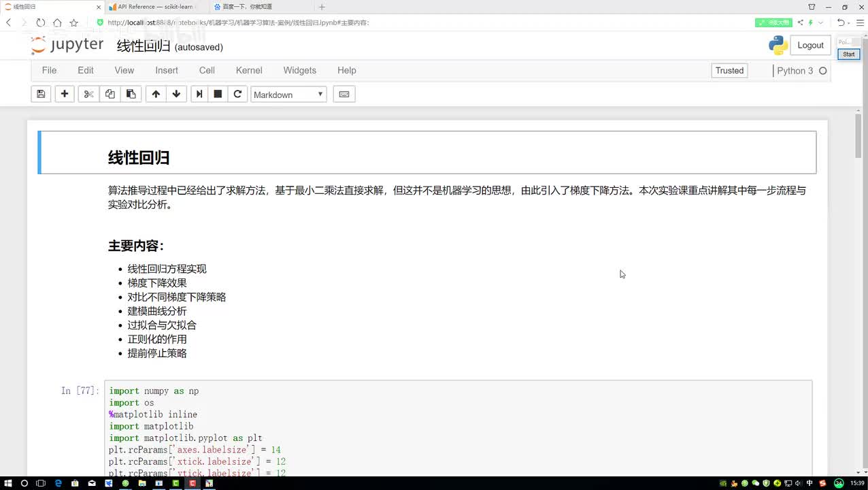This screenshot has width=868, height=490.
Task: Click the 建模曲线分析 list item
Action: click(x=157, y=311)
